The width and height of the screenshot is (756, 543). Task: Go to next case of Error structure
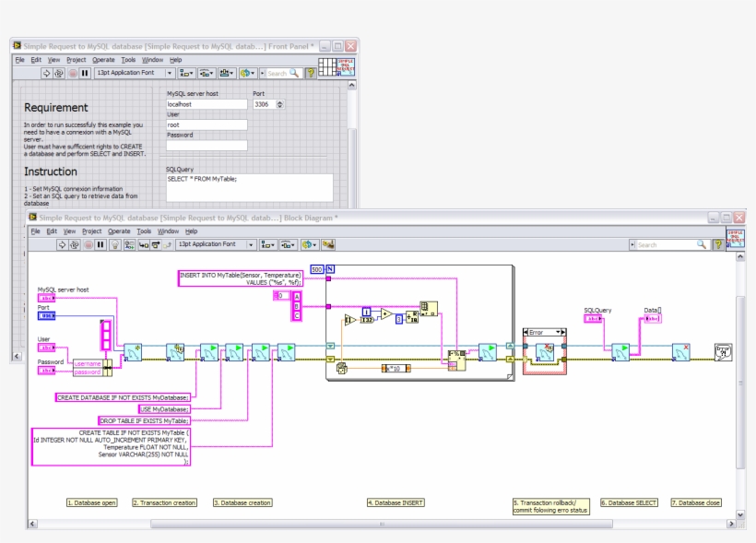pyautogui.click(x=563, y=332)
